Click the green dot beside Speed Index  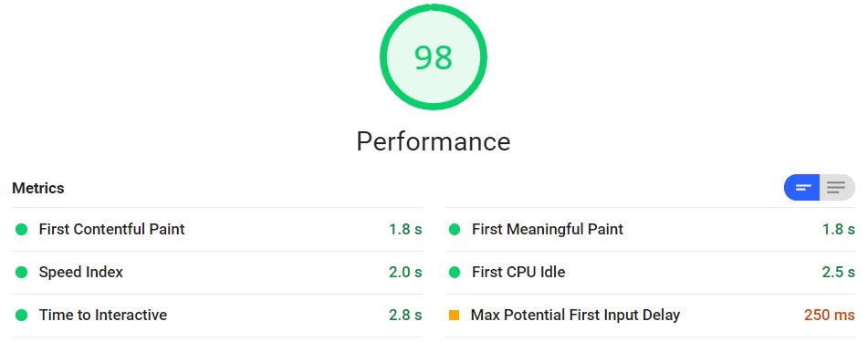tap(22, 273)
